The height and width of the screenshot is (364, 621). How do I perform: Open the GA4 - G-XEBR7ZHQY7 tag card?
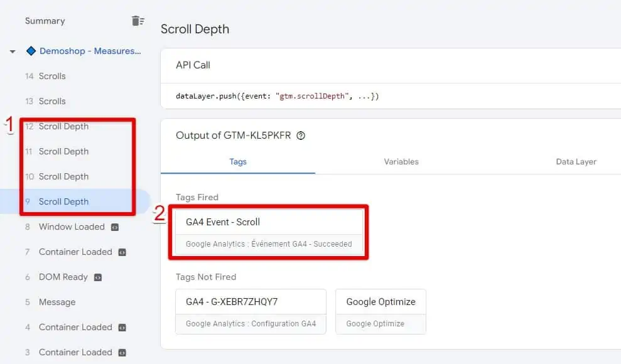[x=251, y=311]
